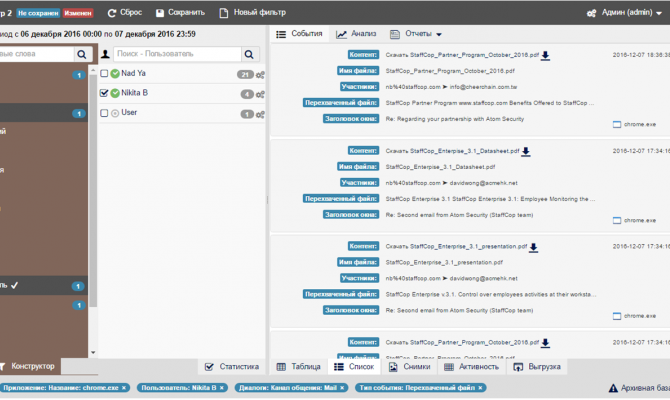The height and width of the screenshot is (400, 670).
Task: Open the Конструктор tab
Action: pos(28,366)
